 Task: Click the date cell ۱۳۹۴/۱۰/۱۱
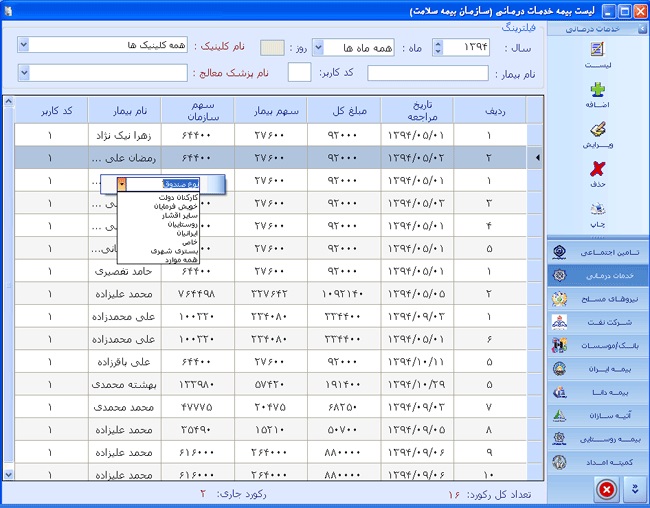(x=417, y=362)
